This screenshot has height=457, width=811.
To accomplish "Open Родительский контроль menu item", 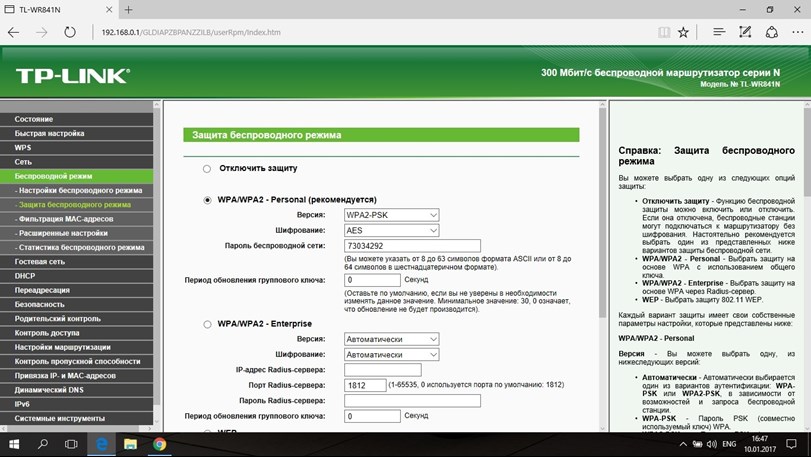I will (x=77, y=318).
